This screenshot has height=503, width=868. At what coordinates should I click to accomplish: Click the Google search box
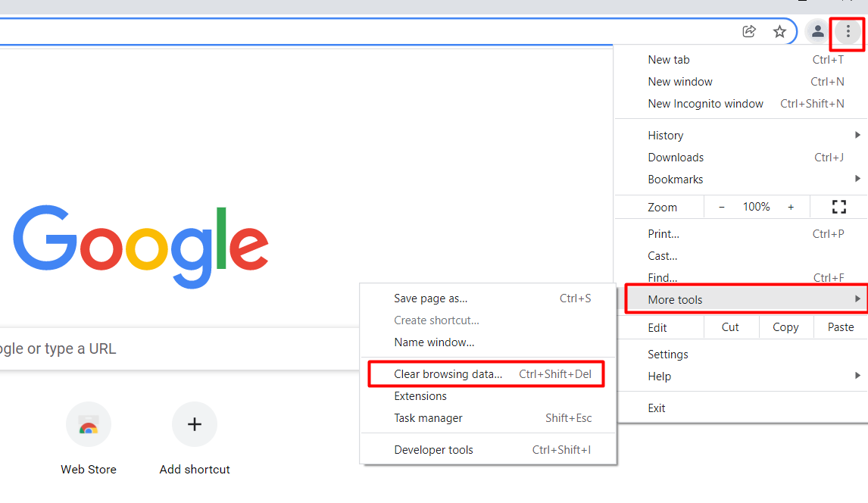point(180,348)
